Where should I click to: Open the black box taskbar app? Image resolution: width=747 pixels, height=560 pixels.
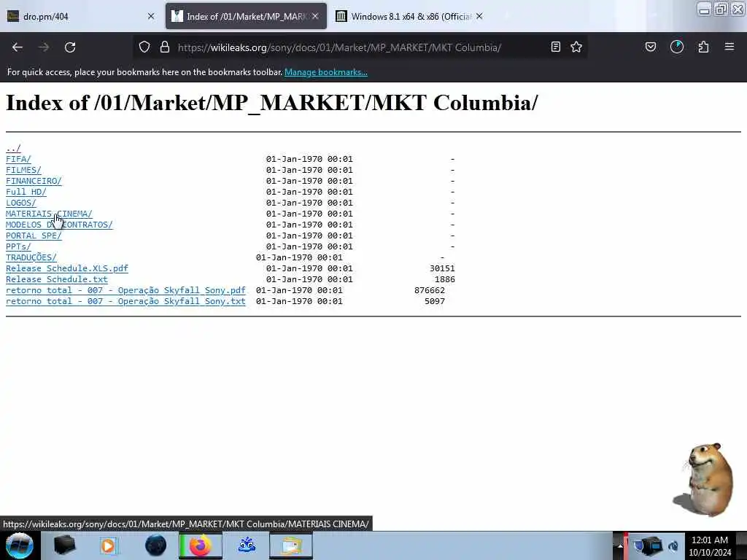tap(64, 545)
